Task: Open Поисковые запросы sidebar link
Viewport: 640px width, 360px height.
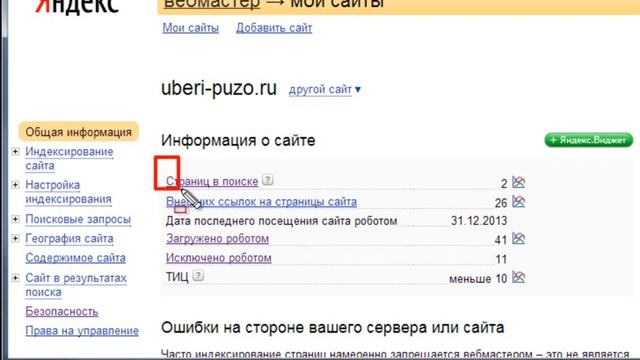Action: pyautogui.click(x=78, y=219)
